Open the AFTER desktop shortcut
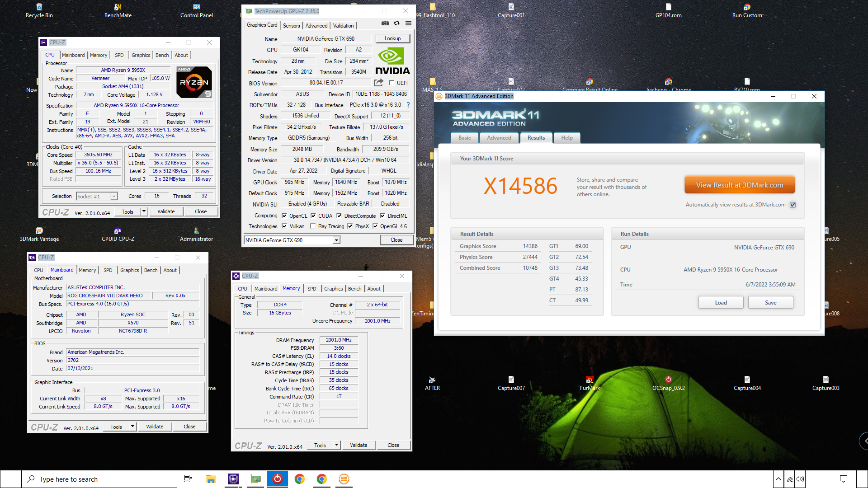 click(433, 383)
